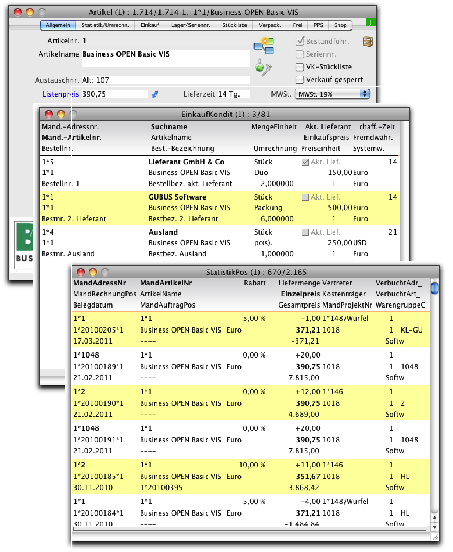Viewport: 453px width, 552px height.
Task: Click the blue pin icon next to Listenpreis
Action: pyautogui.click(x=155, y=94)
